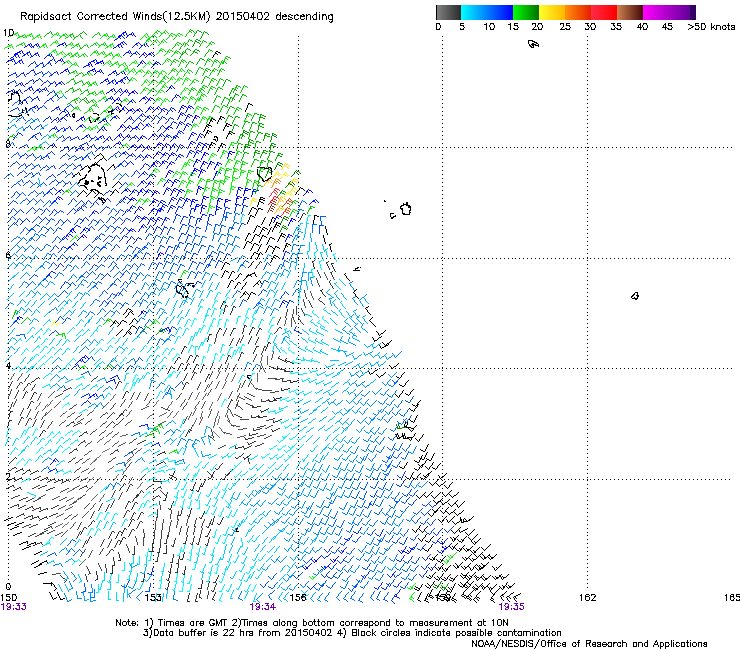The height and width of the screenshot is (650, 740).
Task: Click the small island outline at the top near the legend
Action: click(x=533, y=44)
